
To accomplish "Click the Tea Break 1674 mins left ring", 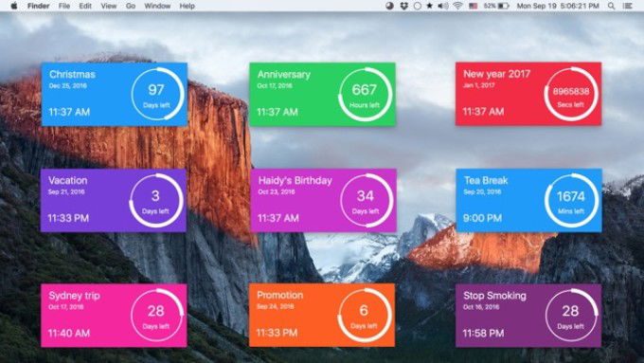I will click(x=571, y=200).
